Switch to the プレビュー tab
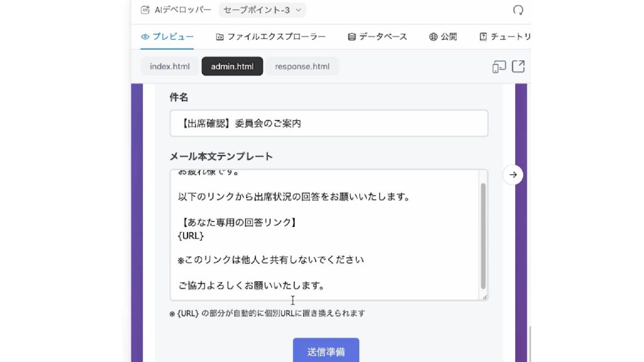Viewport: 644px width, 362px height. [x=167, y=37]
